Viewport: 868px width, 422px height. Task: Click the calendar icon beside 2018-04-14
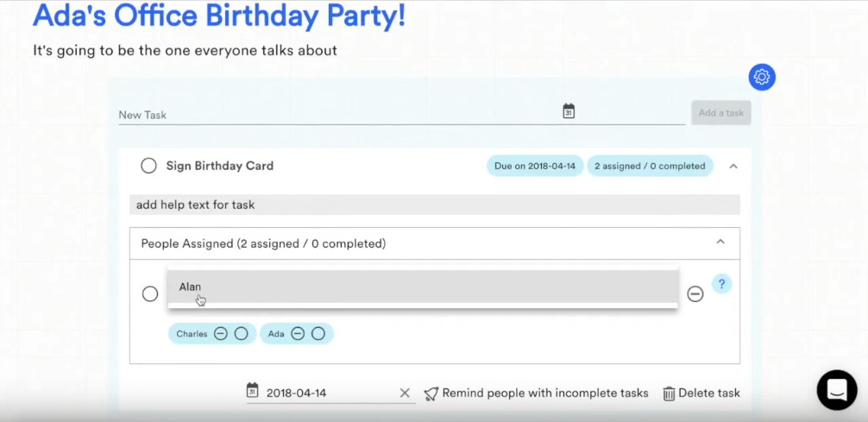pos(253,390)
